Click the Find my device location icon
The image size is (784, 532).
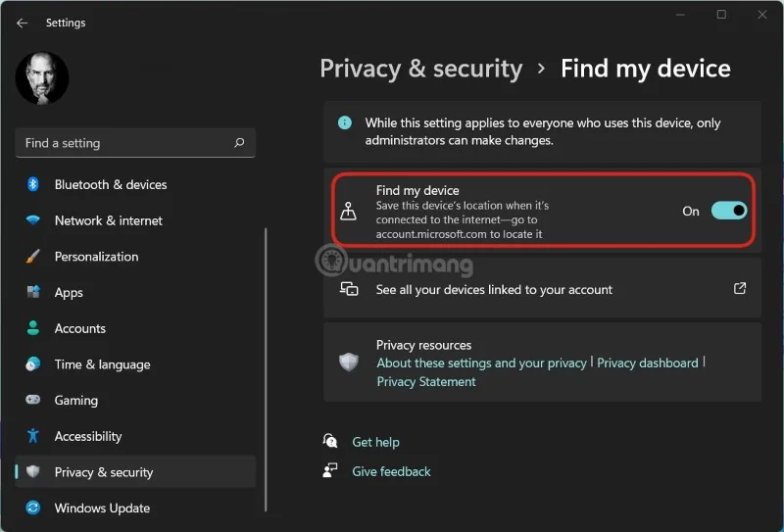348,211
